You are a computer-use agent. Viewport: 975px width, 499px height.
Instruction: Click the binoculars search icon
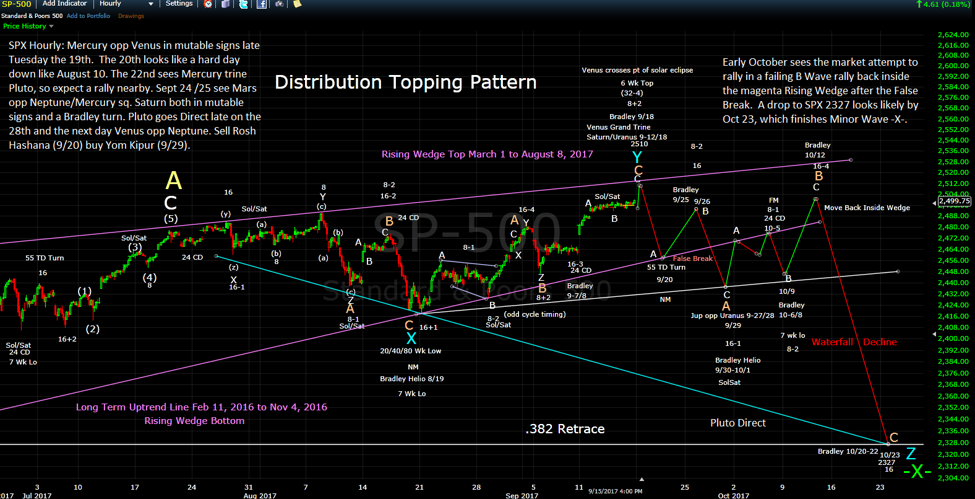click(x=279, y=4)
